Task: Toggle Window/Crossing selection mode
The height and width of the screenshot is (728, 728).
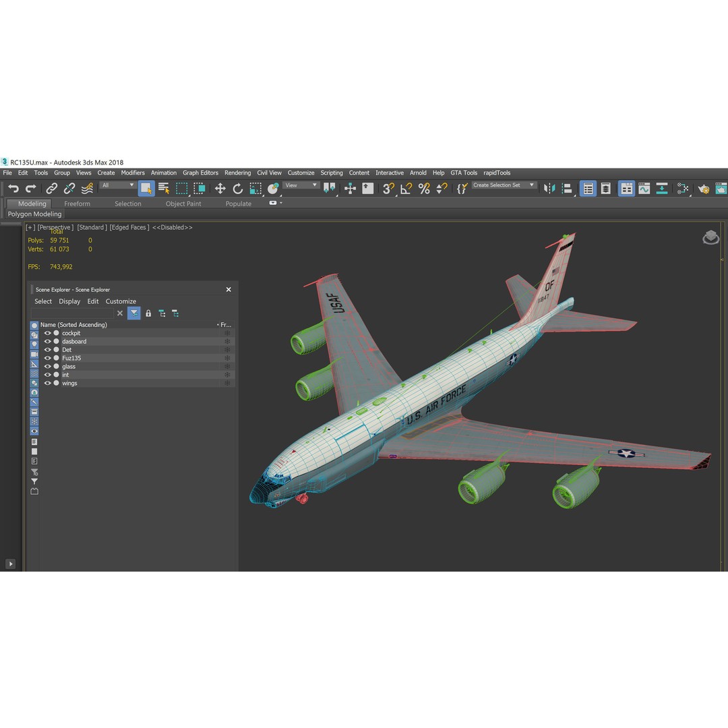Action: [x=200, y=189]
